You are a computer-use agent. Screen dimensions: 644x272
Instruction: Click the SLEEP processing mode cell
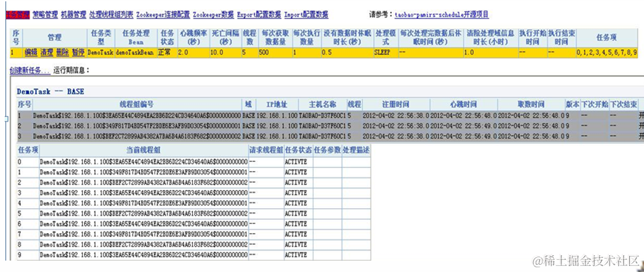(386, 52)
